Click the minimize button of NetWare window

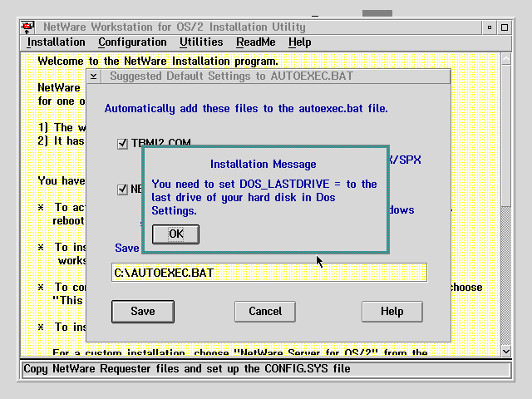pos(490,27)
